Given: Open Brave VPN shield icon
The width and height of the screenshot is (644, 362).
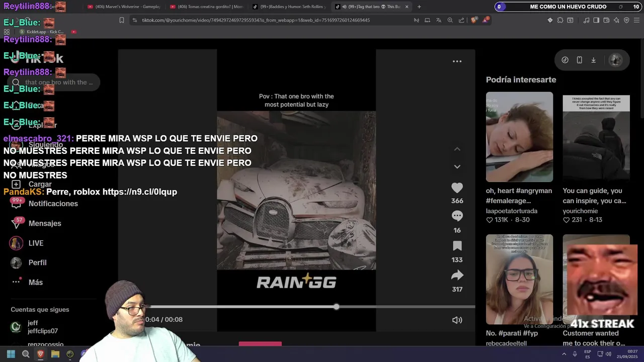Looking at the screenshot, I should 626,20.
